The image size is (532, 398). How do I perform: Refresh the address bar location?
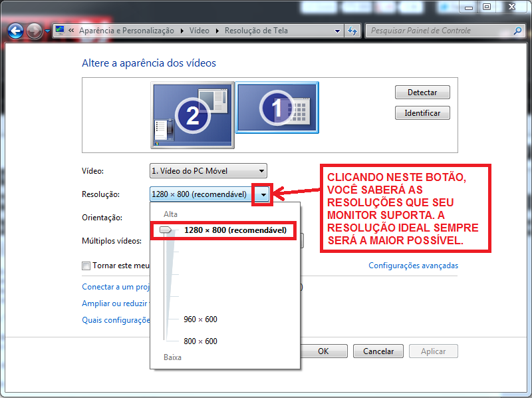point(352,31)
